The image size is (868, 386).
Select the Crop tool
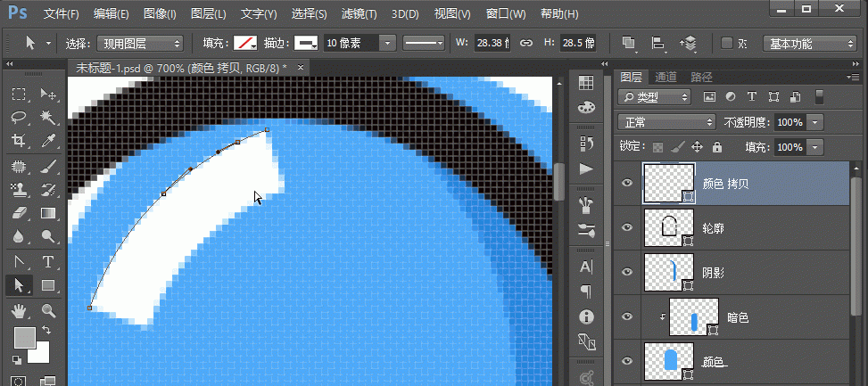coord(19,141)
